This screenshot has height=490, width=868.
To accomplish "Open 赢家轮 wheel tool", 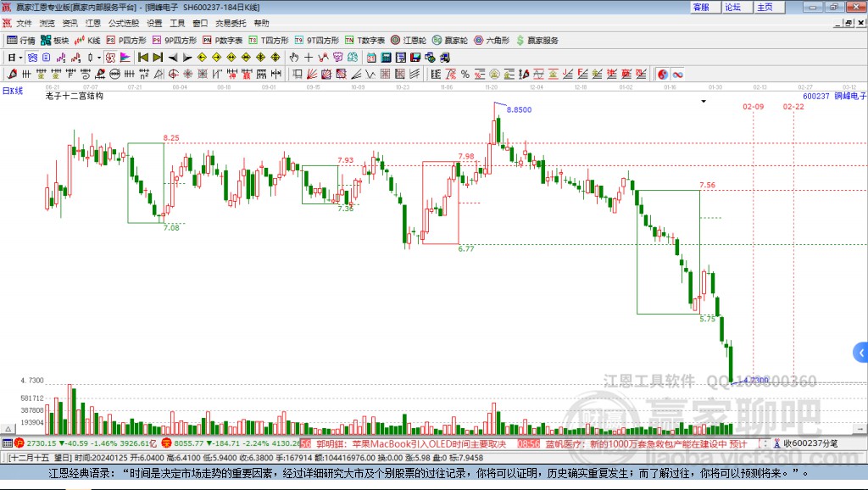I will pos(450,41).
